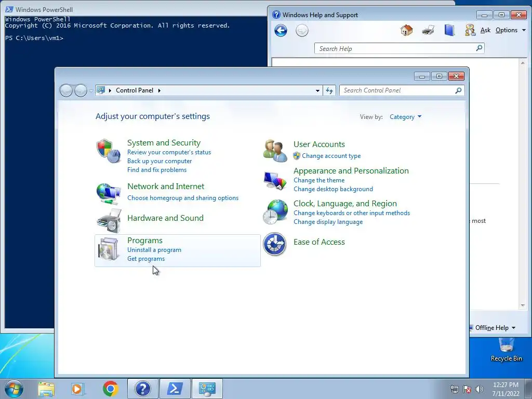Screen dimensions: 532x399
Task: Click Help and Support forward arrow
Action: click(302, 31)
